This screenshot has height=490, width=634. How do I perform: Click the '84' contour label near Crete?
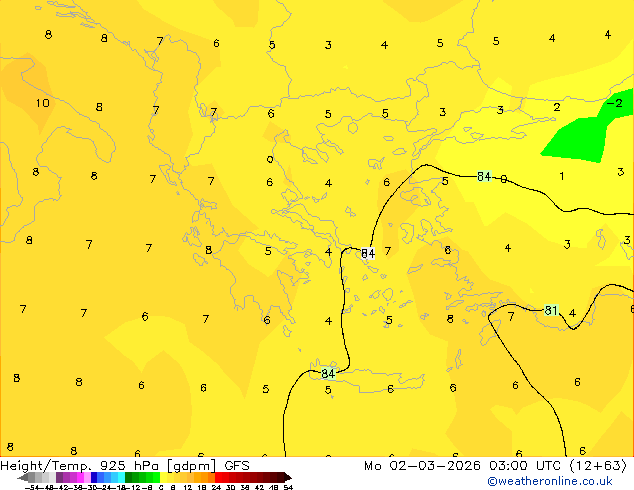click(x=328, y=374)
